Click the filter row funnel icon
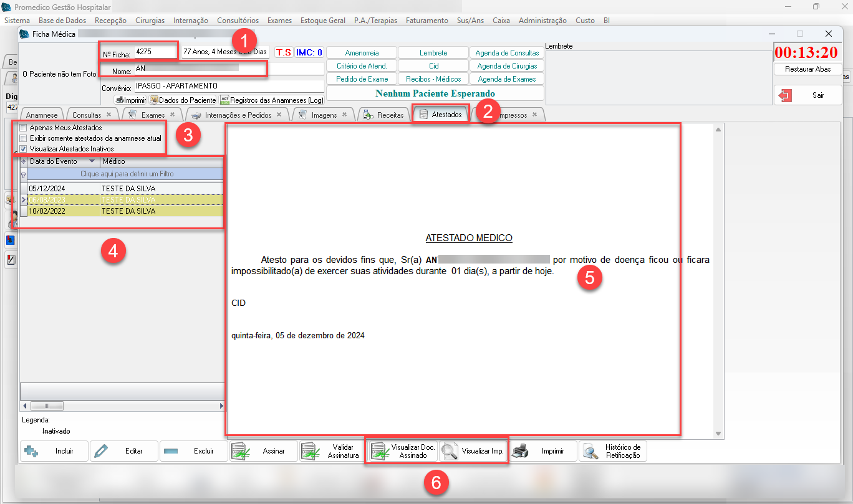Viewport: 853px width, 504px height. pyautogui.click(x=24, y=176)
